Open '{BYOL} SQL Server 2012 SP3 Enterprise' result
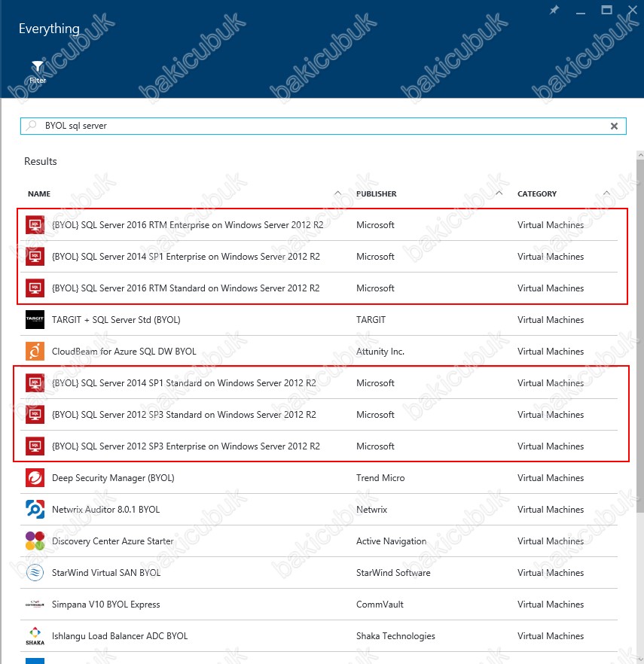The image size is (644, 664). coord(186,446)
